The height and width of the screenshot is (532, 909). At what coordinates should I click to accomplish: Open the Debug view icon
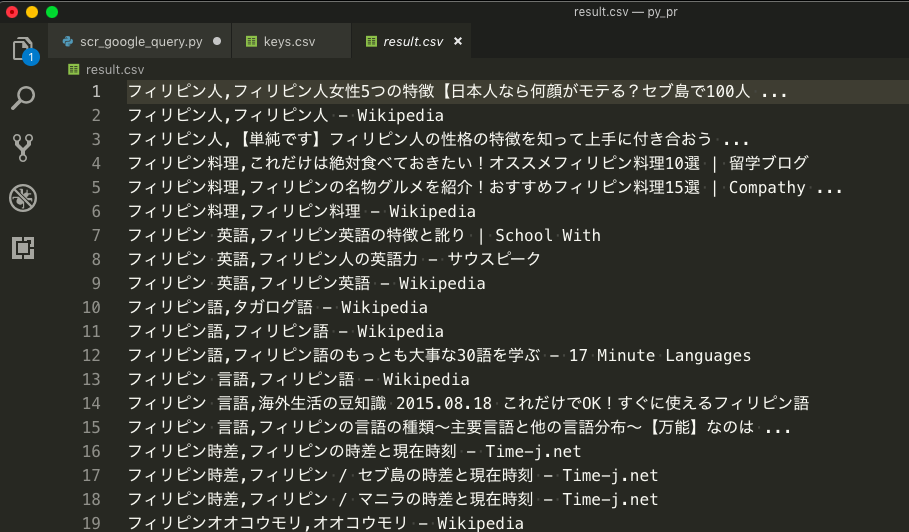point(23,198)
